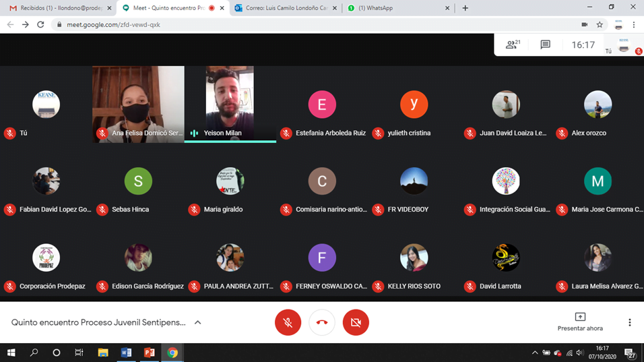Reload the Meet page

click(40, 25)
